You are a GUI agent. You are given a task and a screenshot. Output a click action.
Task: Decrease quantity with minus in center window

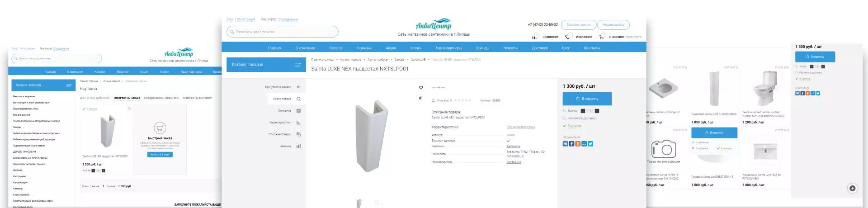583,111
